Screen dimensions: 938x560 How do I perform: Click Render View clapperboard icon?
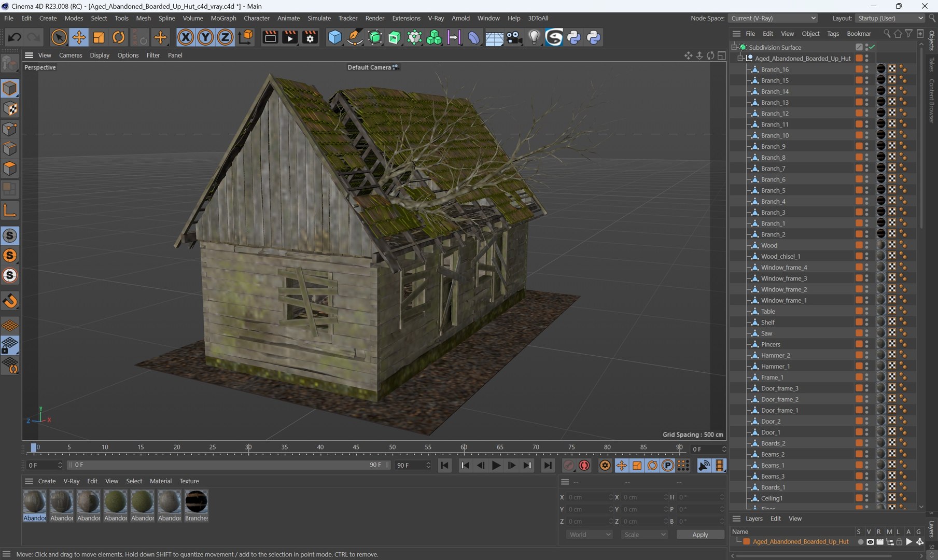270,37
